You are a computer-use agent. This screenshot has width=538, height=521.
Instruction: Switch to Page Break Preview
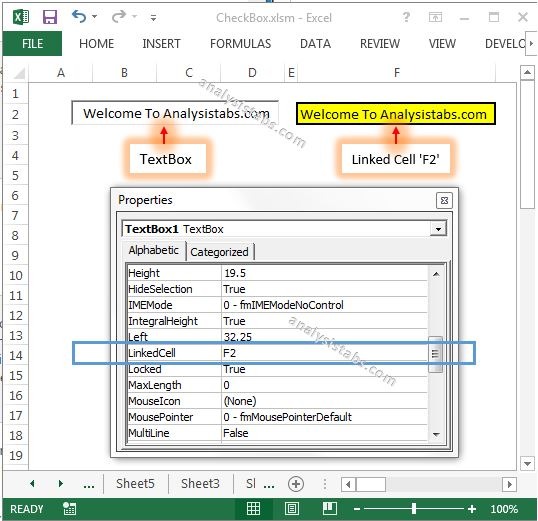click(330, 508)
